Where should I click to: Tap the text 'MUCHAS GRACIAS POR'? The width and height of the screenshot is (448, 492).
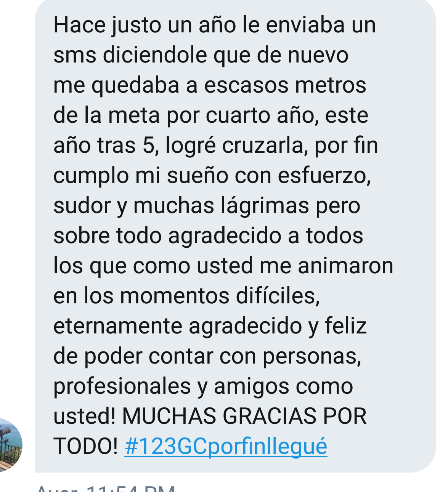[244, 415]
